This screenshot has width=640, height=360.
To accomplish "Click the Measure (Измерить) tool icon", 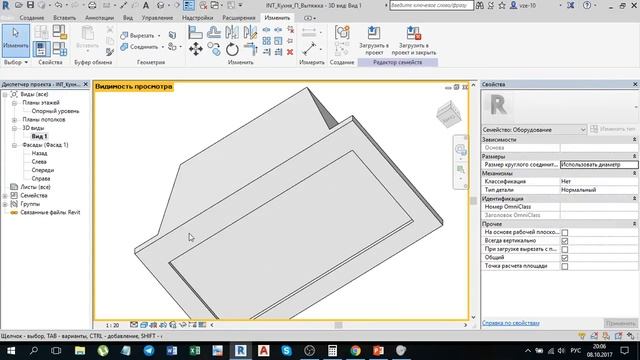I will coord(309,49).
